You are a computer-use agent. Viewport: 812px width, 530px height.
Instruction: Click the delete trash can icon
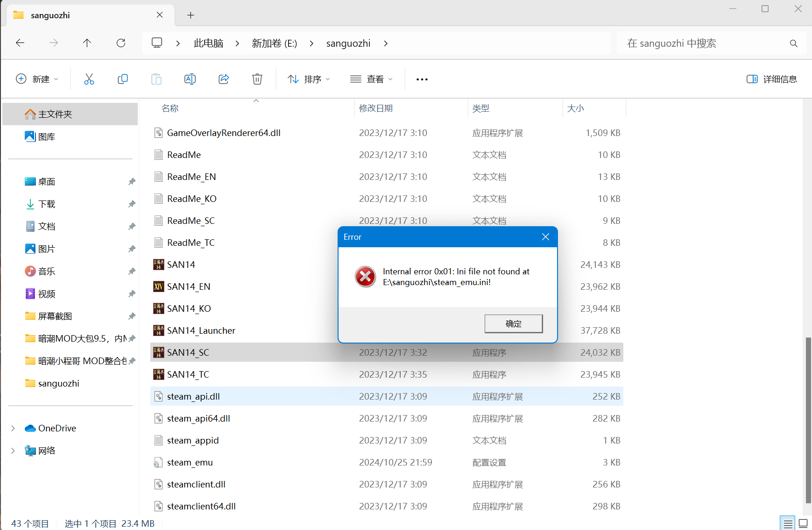click(x=257, y=79)
